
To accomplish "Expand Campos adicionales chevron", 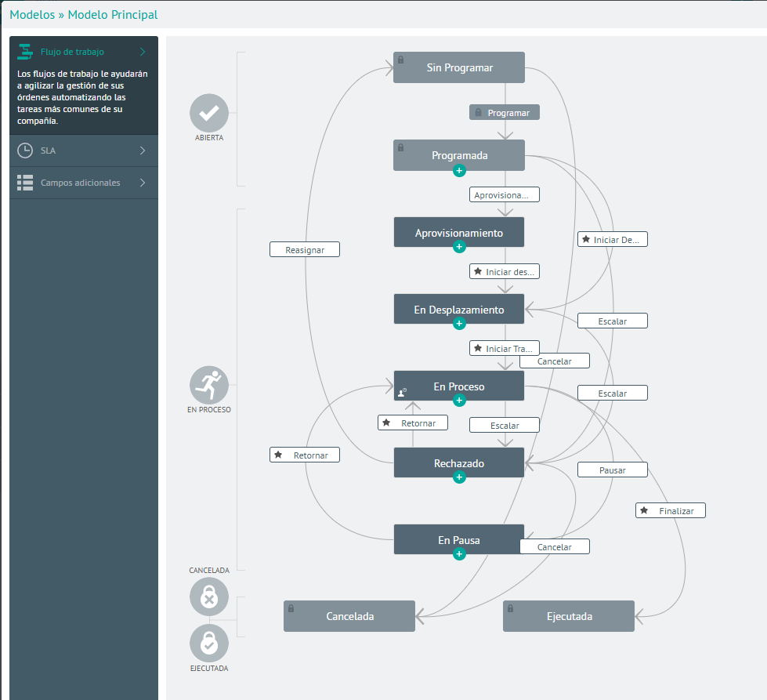I will (143, 183).
